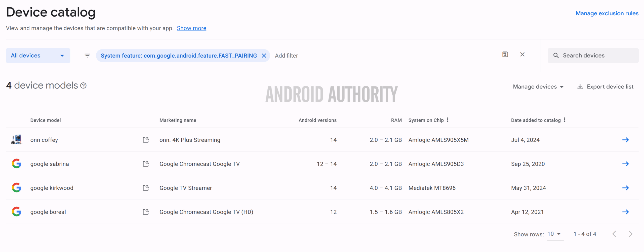Remove the FAST_PAIRING system feature filter chip
644x252 pixels.
click(x=264, y=56)
